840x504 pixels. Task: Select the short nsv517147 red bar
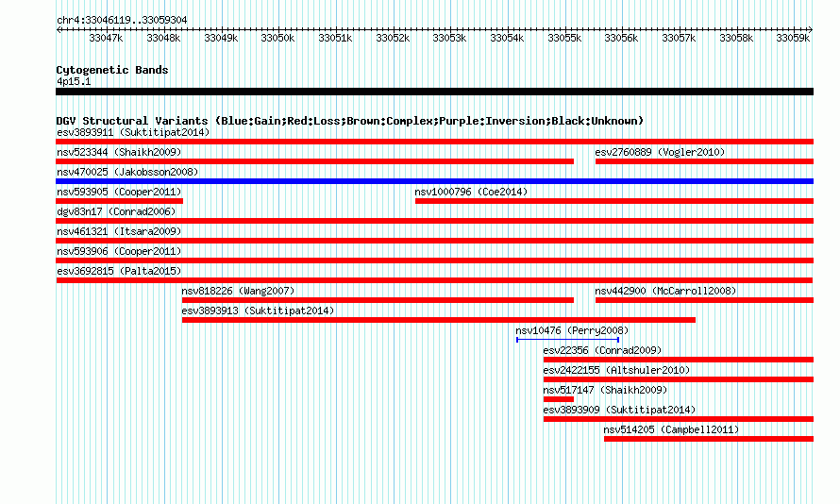pos(558,399)
